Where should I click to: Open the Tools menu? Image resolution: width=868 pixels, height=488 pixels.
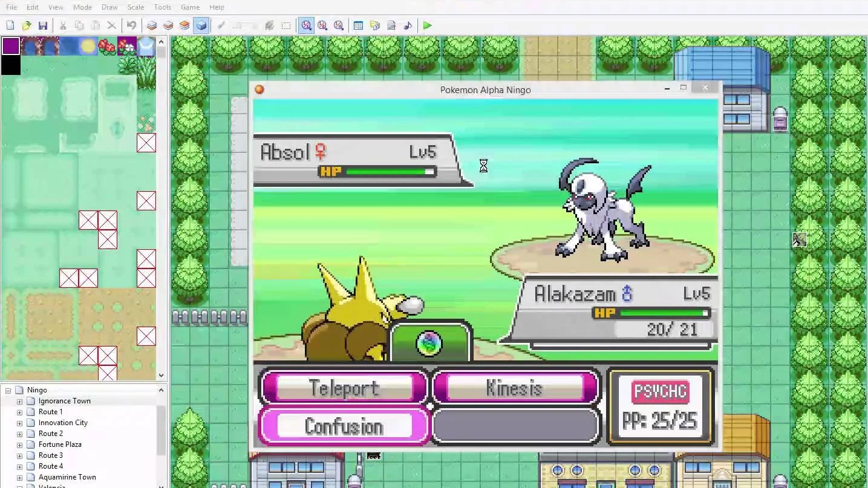(x=162, y=7)
